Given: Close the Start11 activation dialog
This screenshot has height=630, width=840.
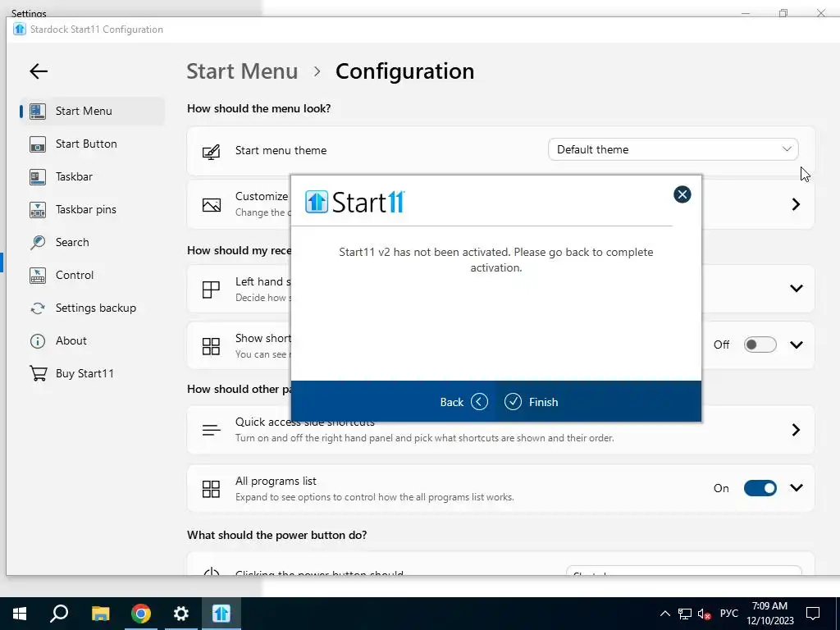Looking at the screenshot, I should [x=682, y=194].
